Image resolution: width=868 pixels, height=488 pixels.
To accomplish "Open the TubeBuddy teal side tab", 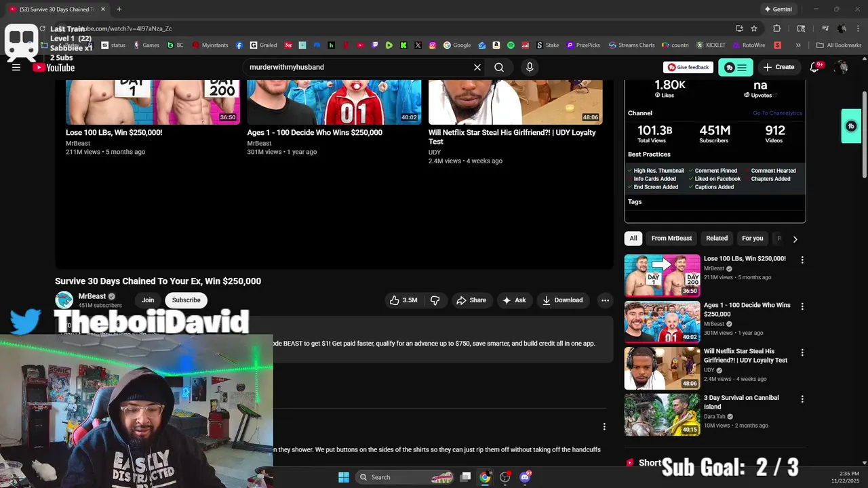I will [851, 126].
